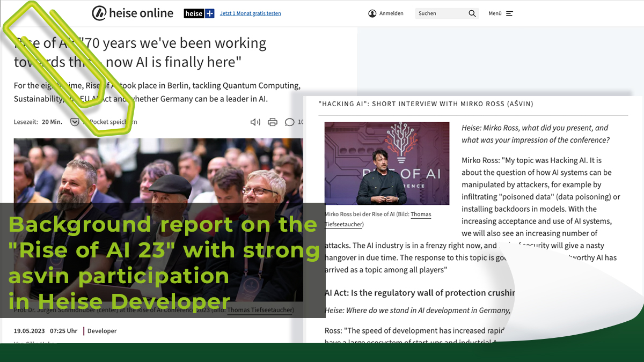Select the Developer category label
The height and width of the screenshot is (362, 644).
click(x=102, y=331)
